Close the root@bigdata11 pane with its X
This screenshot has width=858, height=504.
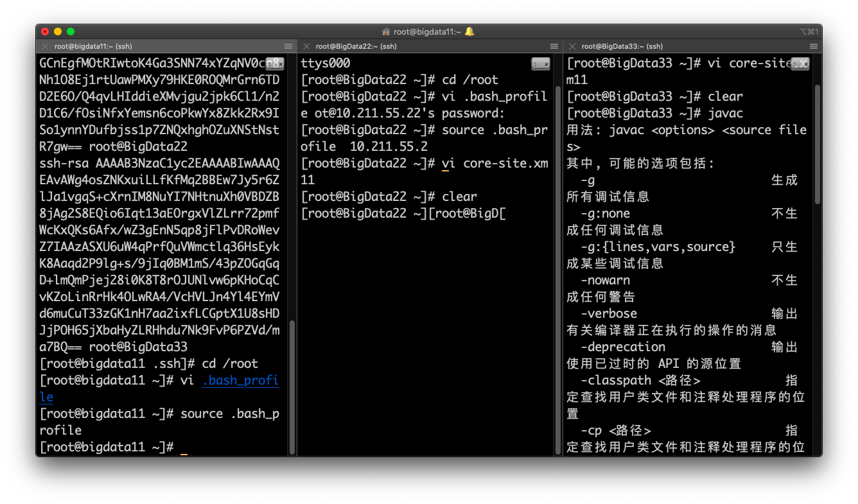(45, 46)
